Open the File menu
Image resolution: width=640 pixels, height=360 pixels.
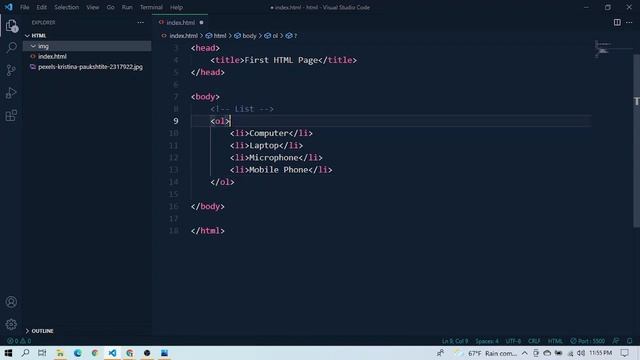pyautogui.click(x=24, y=7)
